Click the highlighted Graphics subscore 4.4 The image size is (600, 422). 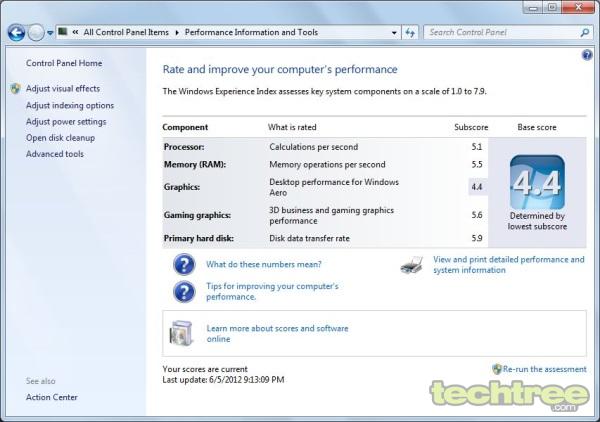(477, 187)
